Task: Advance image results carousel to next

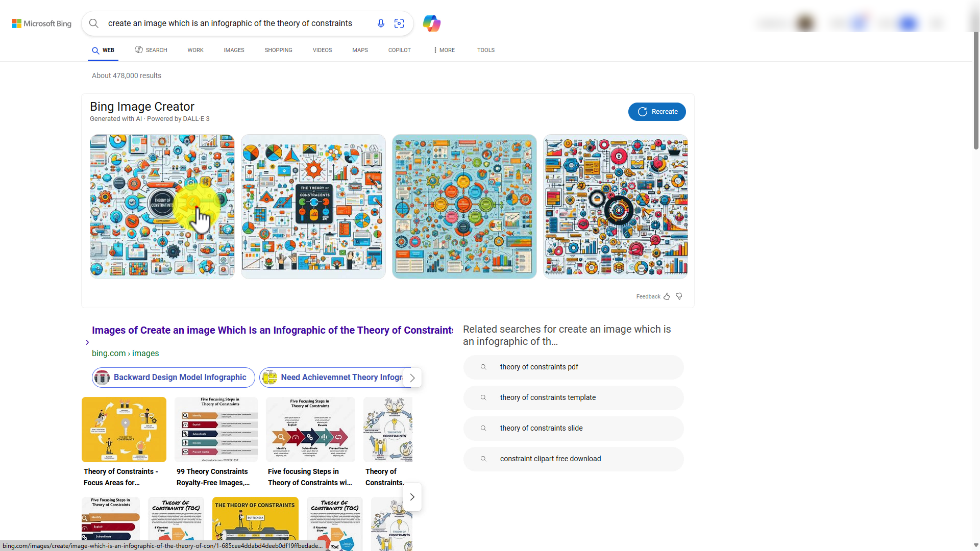Action: click(412, 497)
